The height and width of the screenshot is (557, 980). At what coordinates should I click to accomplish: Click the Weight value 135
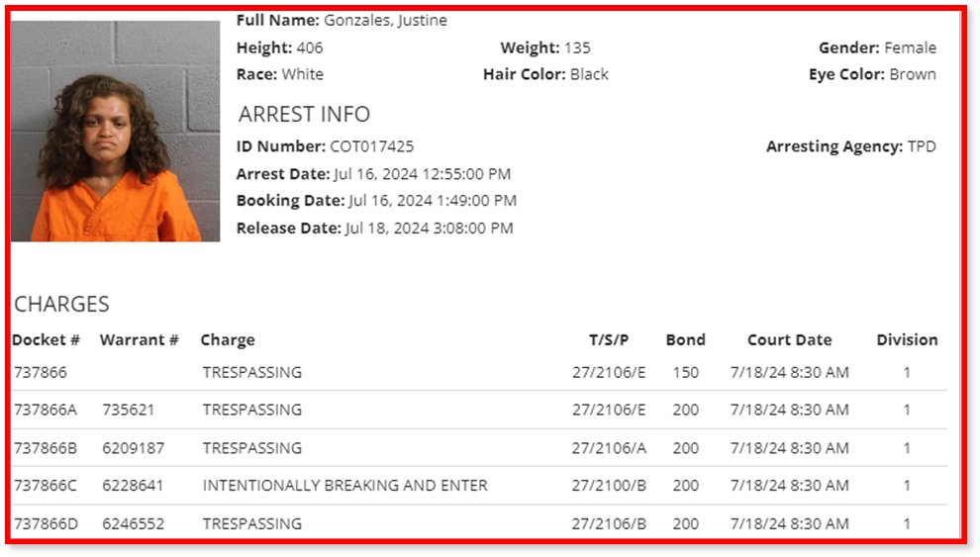point(577,47)
